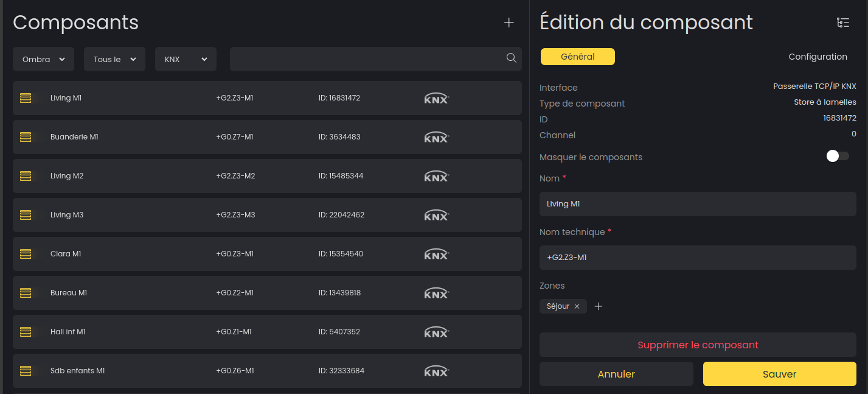Open the Configuration tab
The width and height of the screenshot is (868, 394).
pos(818,57)
